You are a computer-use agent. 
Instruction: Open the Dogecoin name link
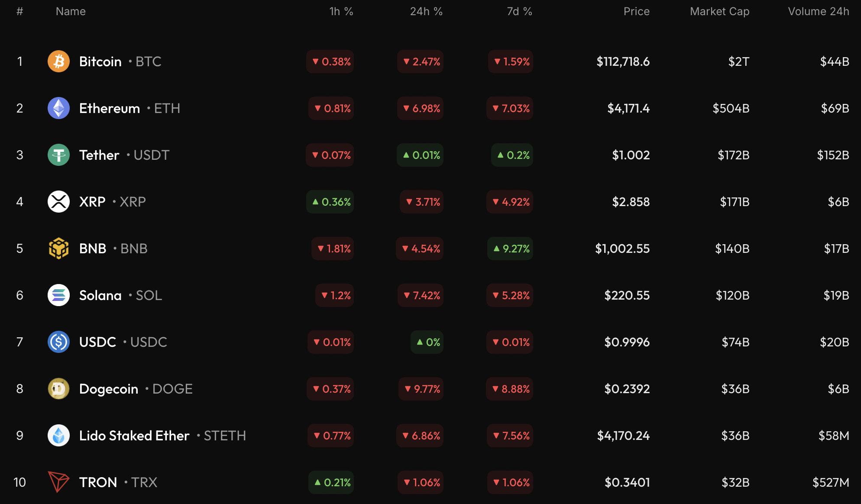(x=109, y=389)
